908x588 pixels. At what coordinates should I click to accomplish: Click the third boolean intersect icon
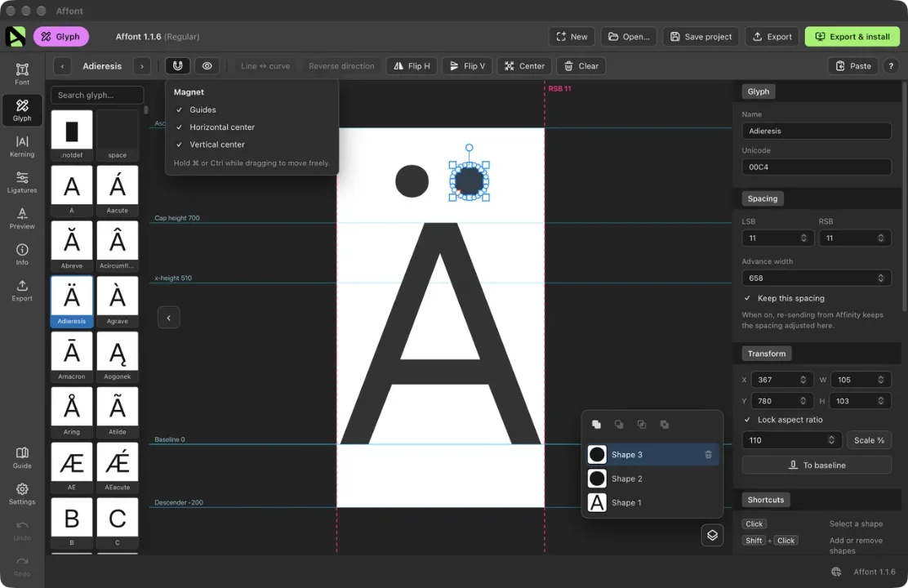tap(642, 425)
